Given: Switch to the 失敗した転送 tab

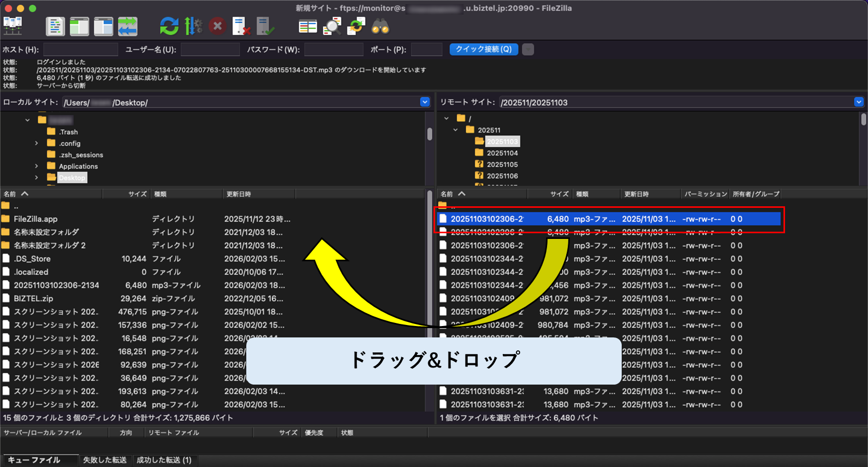Looking at the screenshot, I should [x=105, y=460].
